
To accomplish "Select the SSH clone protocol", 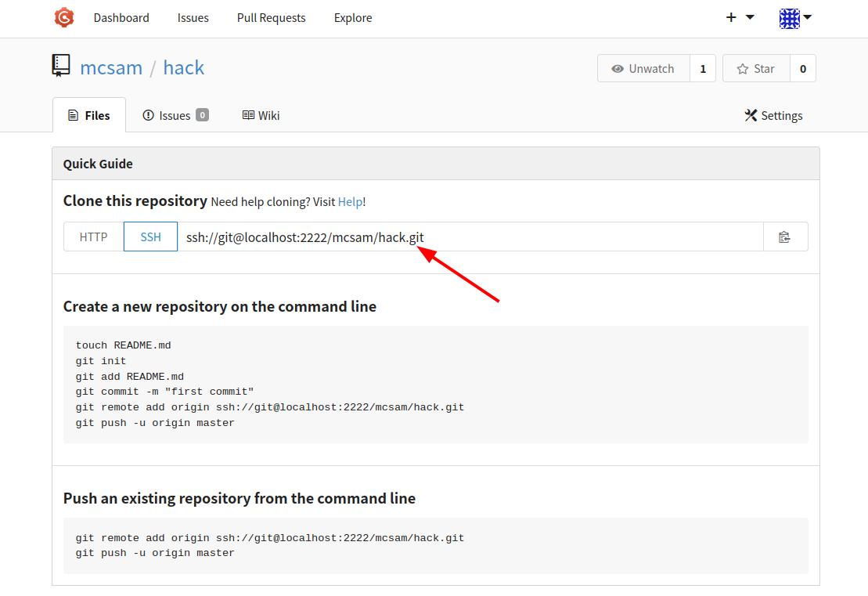I will [150, 237].
